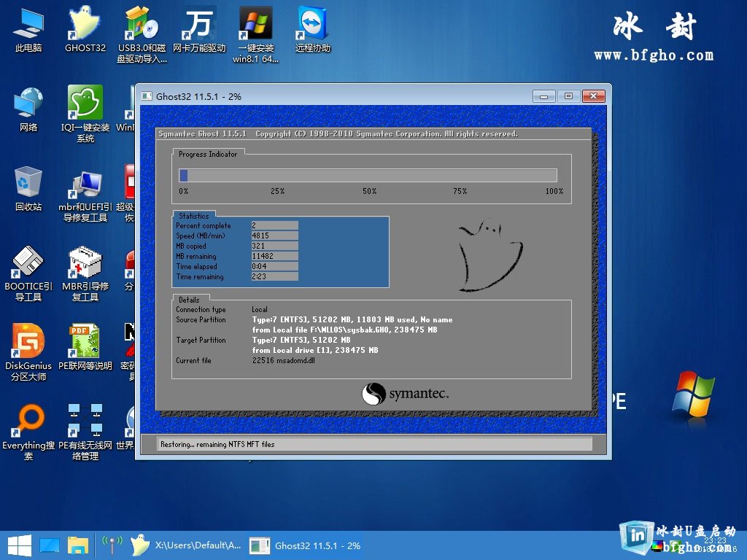This screenshot has height=560, width=747.
Task: Click the 'Restoring... remaining NTFS MFT files' status
Action: 217,444
